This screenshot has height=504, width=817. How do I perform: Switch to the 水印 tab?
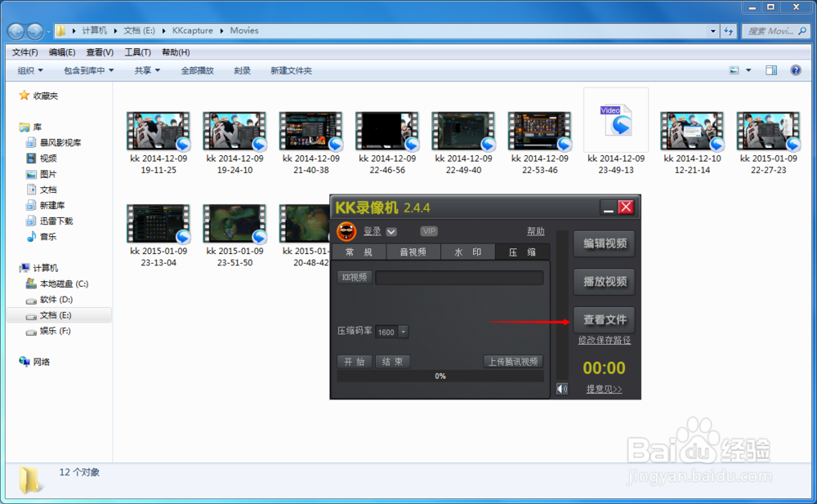(468, 252)
